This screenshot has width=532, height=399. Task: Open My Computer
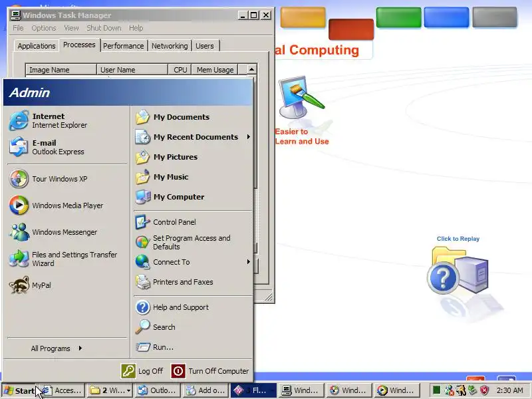coord(193,197)
